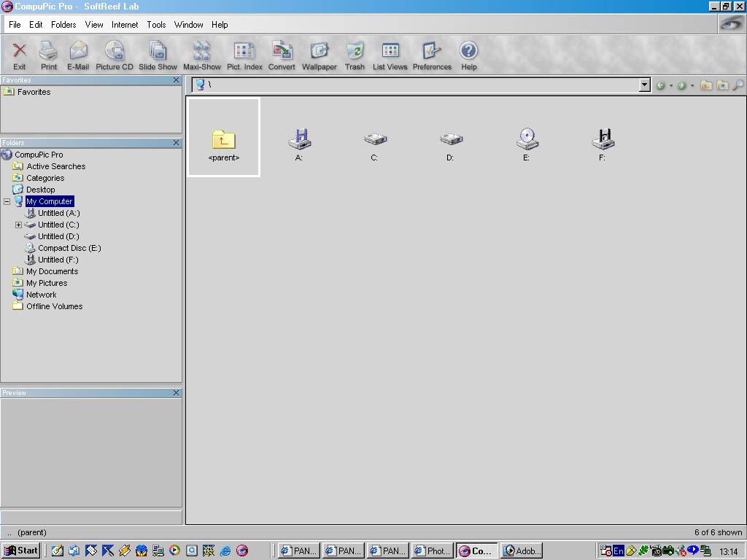This screenshot has width=747, height=560.
Task: Click the second folder icon before the magnifier
Action: [x=723, y=85]
